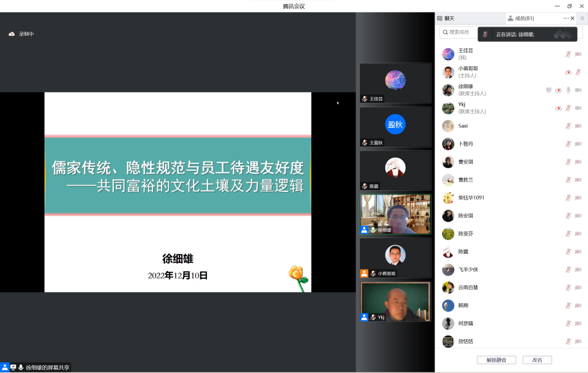Click the search magnifier in member search box
This screenshot has height=373, width=588.
[x=445, y=32]
